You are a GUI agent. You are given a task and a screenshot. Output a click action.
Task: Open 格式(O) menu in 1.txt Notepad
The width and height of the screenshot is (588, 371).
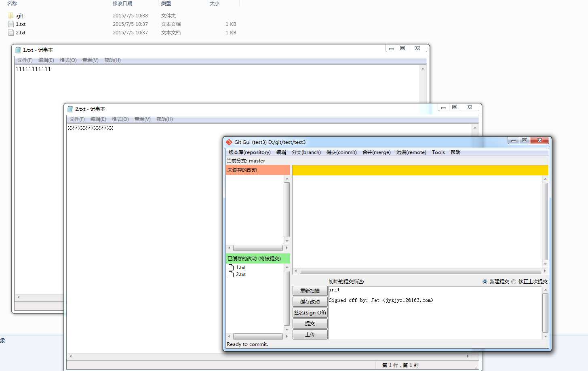[68, 60]
